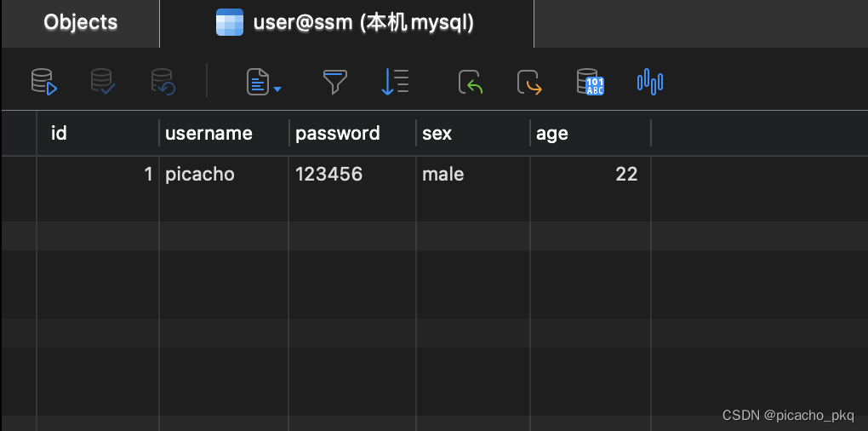Select the cell containing picacho

click(224, 175)
